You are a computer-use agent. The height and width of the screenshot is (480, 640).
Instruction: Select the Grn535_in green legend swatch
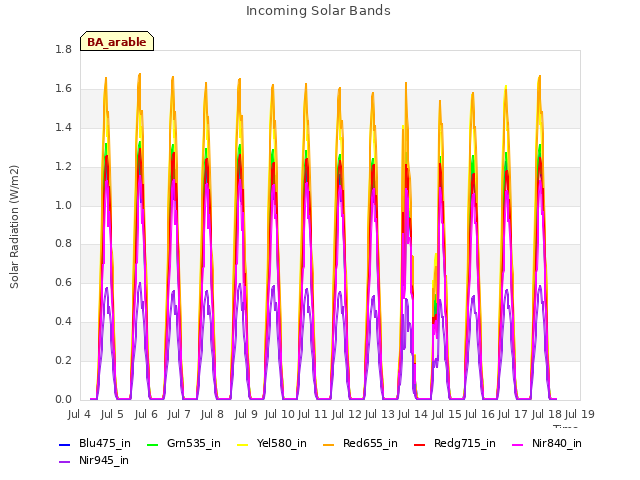152,444
